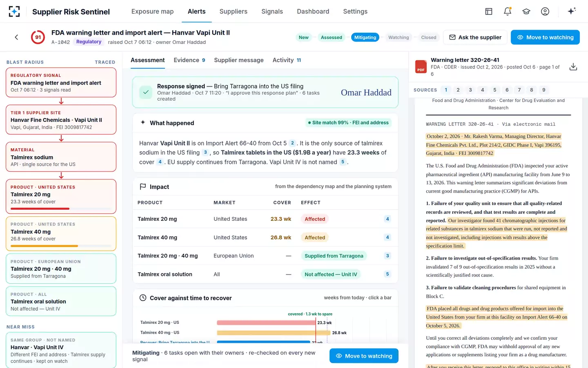The height and width of the screenshot is (368, 588).
Task: Click the response signed check icon
Action: (146, 92)
